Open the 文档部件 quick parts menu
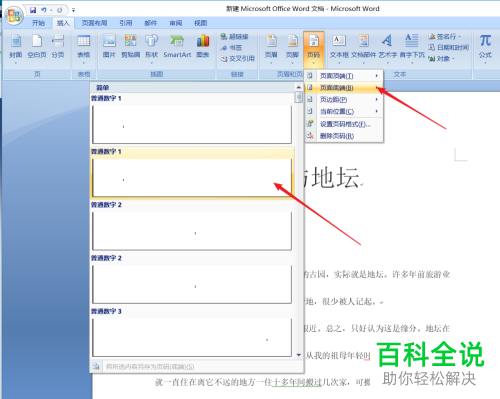The height and width of the screenshot is (399, 500). pyautogui.click(x=363, y=48)
